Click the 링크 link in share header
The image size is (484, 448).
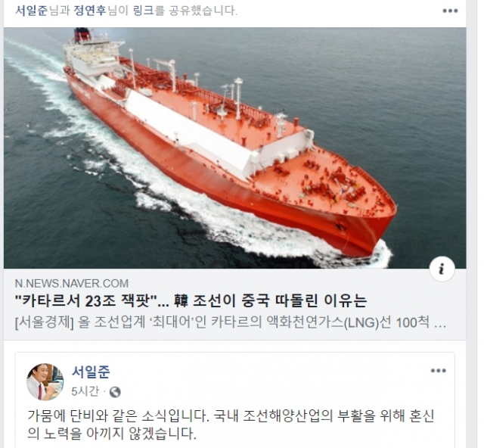(x=143, y=11)
